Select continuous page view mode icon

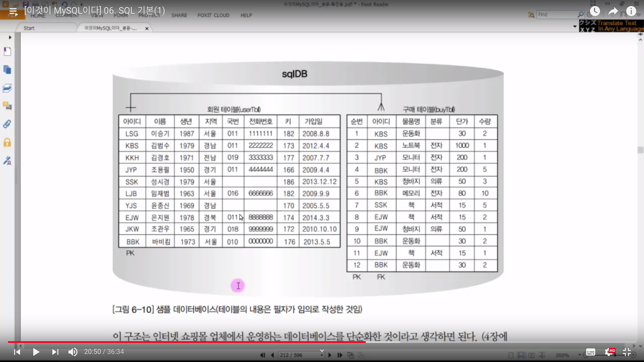[x=521, y=355]
